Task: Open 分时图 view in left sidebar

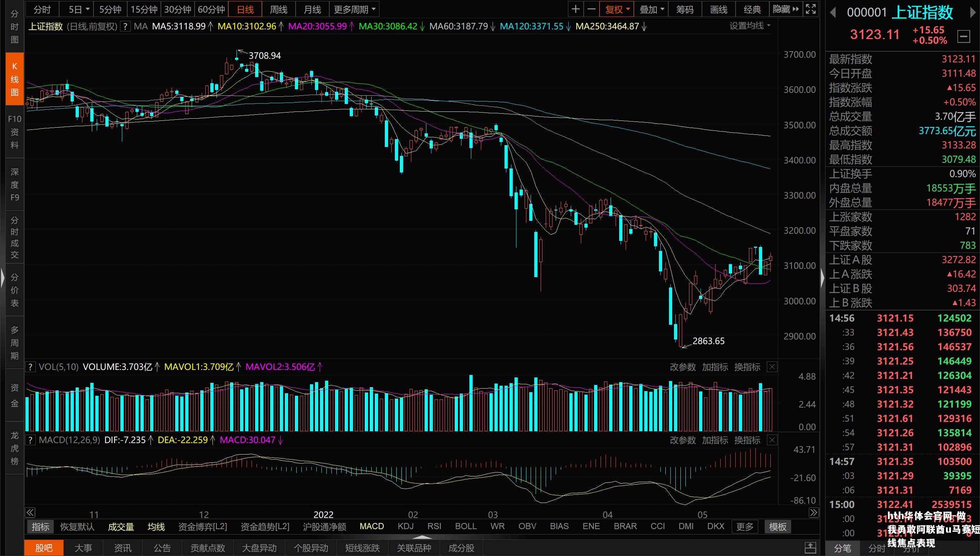Action: click(14, 27)
